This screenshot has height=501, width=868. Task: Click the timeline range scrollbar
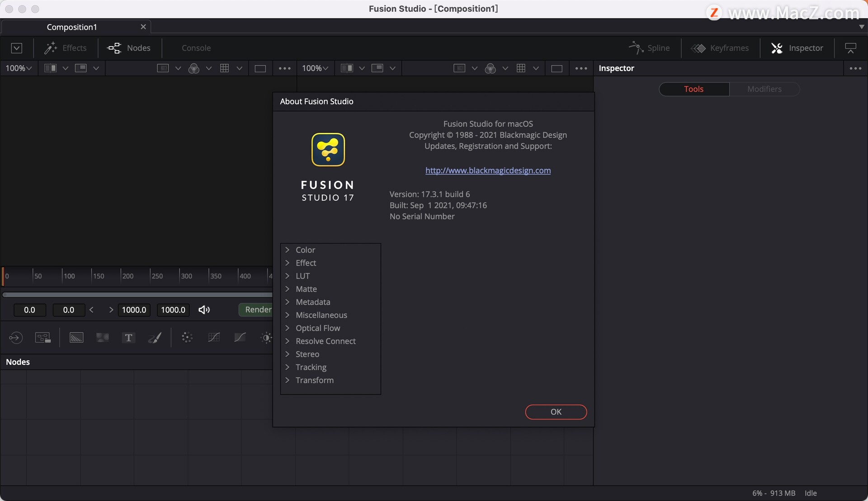[x=137, y=295]
